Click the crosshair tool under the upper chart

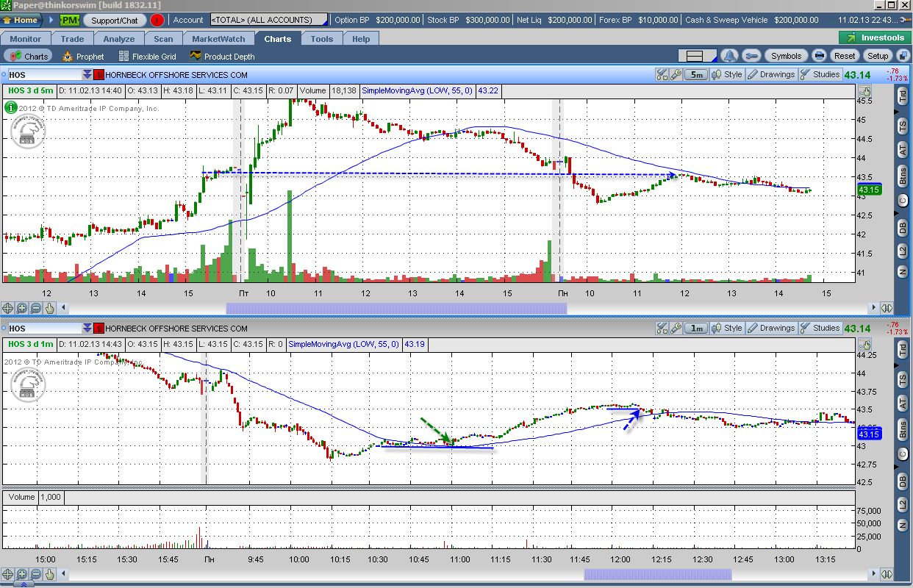coord(8,308)
